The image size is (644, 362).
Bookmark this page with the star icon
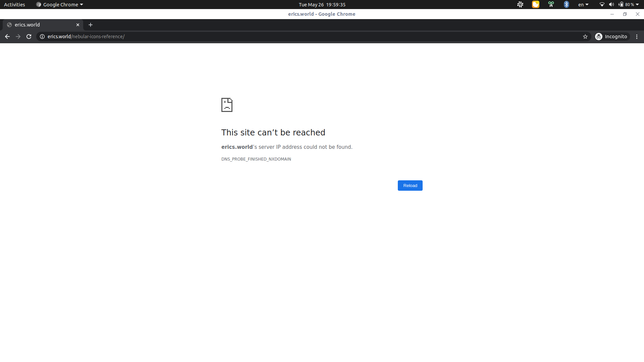coord(586,37)
